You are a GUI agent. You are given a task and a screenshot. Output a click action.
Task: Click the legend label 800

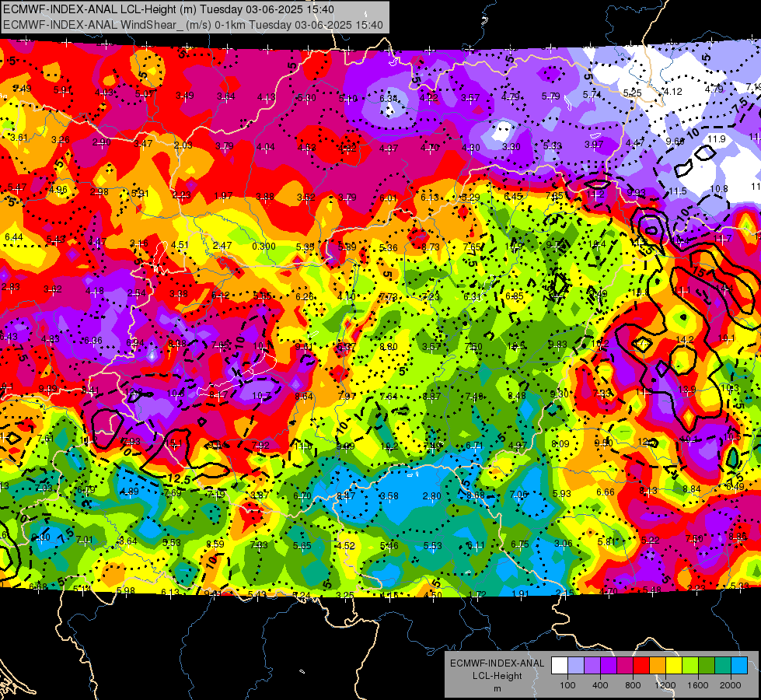tap(633, 685)
